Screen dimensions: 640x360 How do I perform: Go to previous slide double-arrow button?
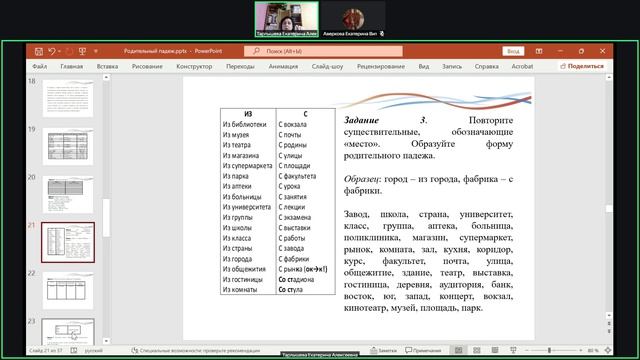609,323
